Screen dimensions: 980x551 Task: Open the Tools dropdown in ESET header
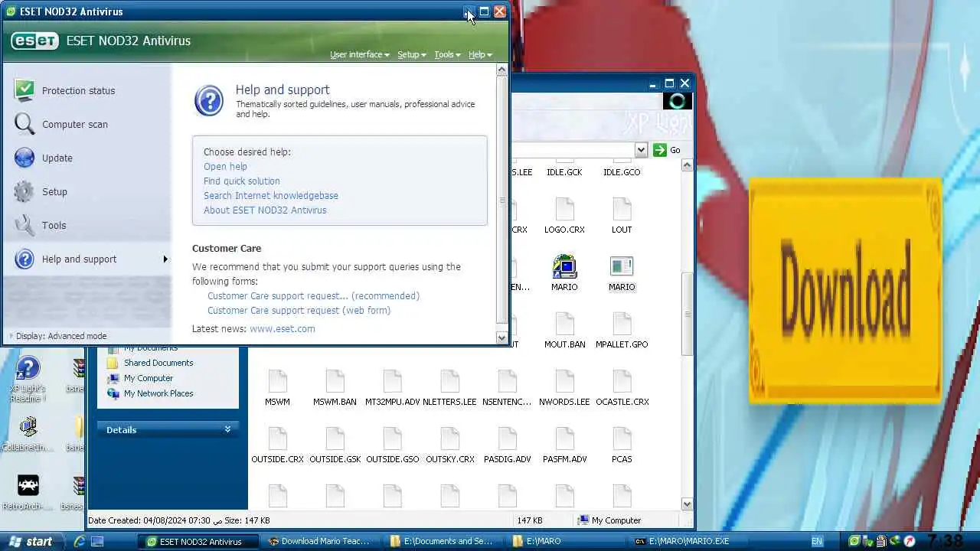coord(448,54)
